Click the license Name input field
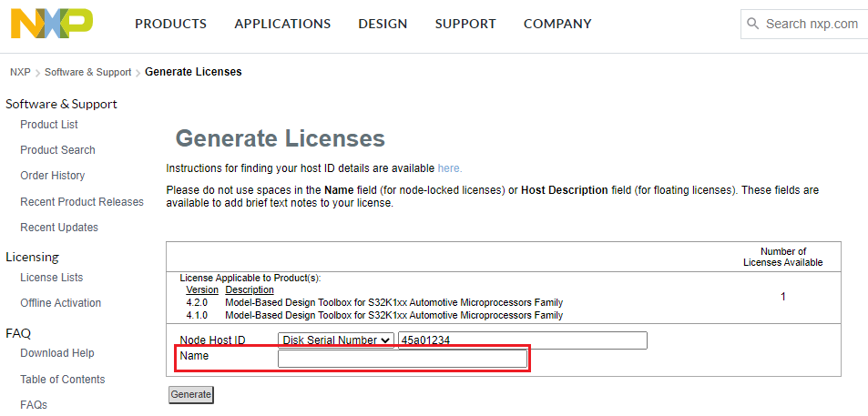 click(402, 360)
